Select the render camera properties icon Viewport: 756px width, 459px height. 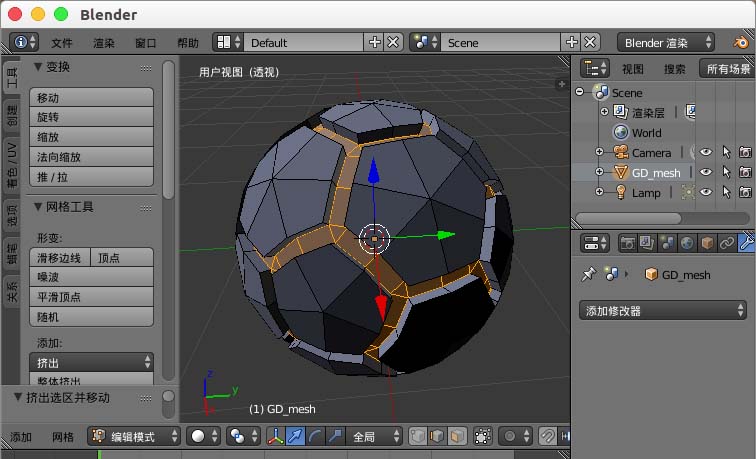point(627,243)
